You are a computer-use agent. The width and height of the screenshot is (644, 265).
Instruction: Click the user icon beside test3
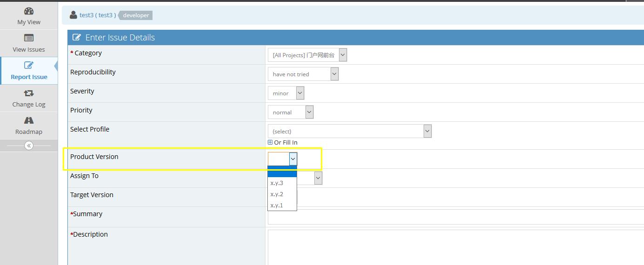[x=73, y=15]
